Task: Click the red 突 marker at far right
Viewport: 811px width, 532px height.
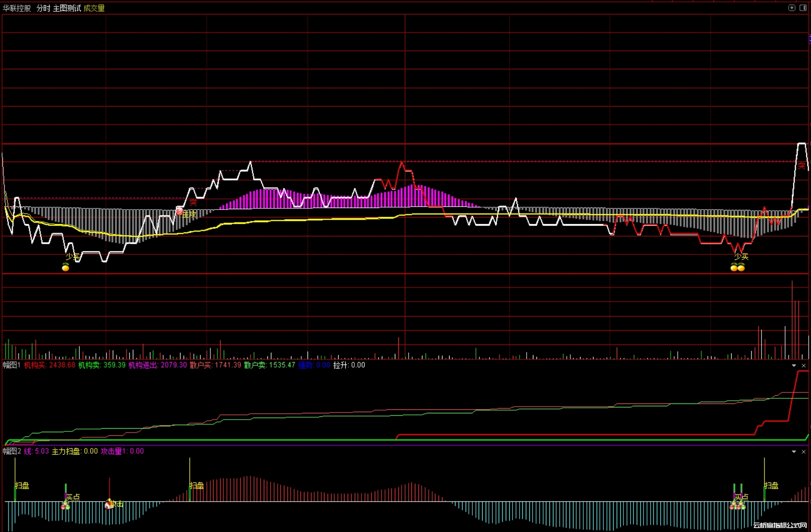Action: pos(801,166)
